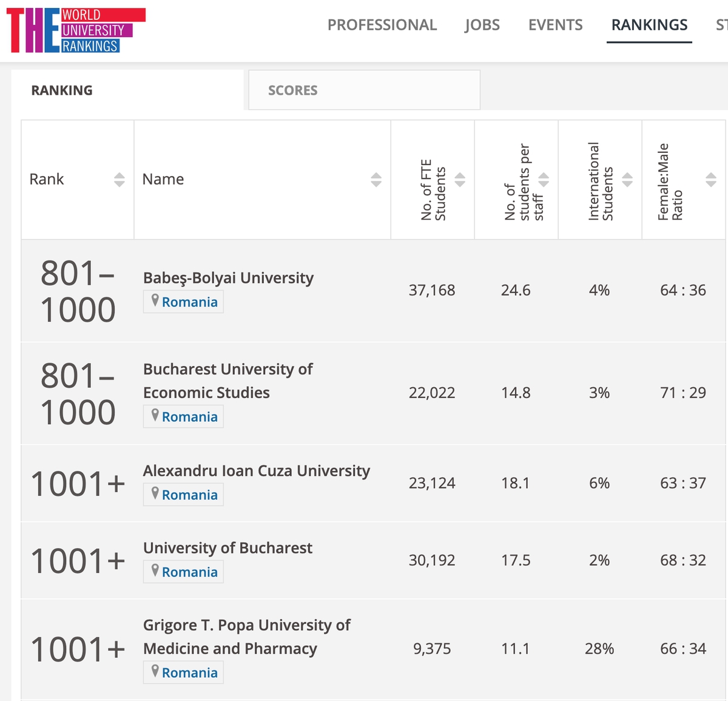The width and height of the screenshot is (728, 701).
Task: Open the Professional menu item
Action: tap(382, 25)
